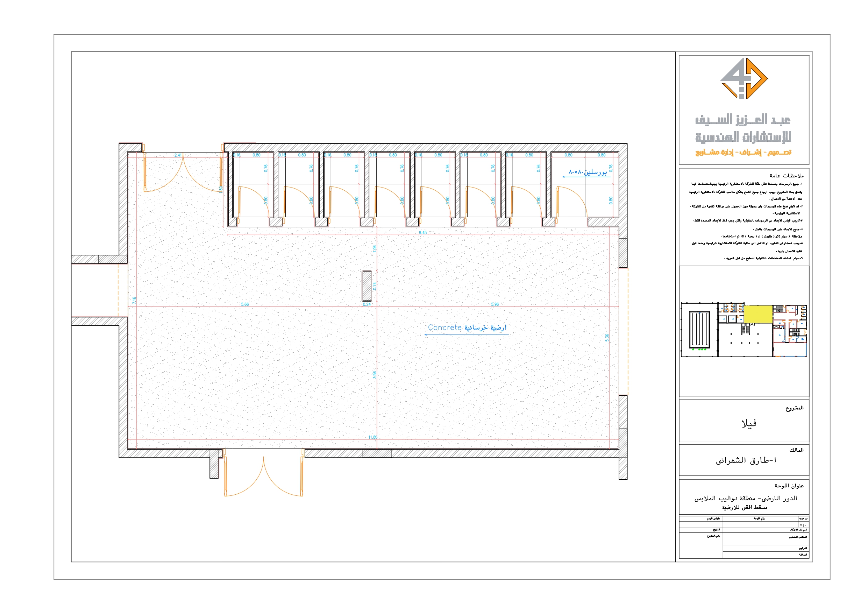The height and width of the screenshot is (614, 868).
Task: Click the 'Concrete ارضية خرسانية' floor label
Action: (467, 327)
